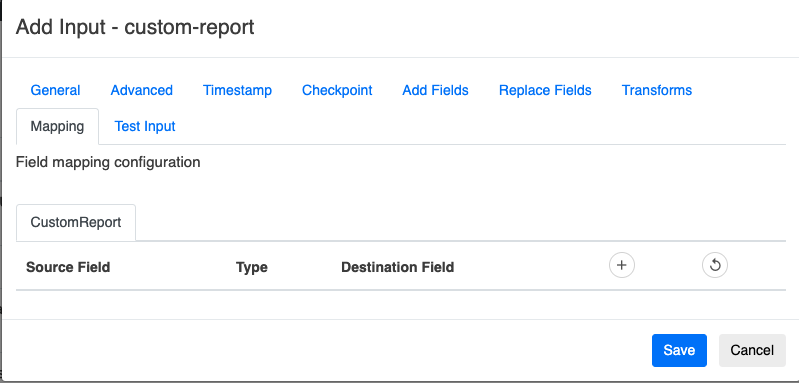Click the Field mapping configuration description text

(x=108, y=162)
